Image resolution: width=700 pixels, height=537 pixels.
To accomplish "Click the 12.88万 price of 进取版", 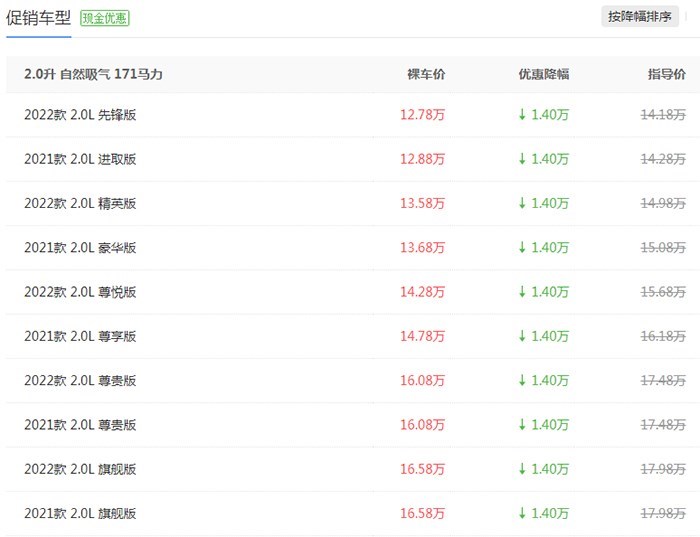I will pyautogui.click(x=422, y=159).
